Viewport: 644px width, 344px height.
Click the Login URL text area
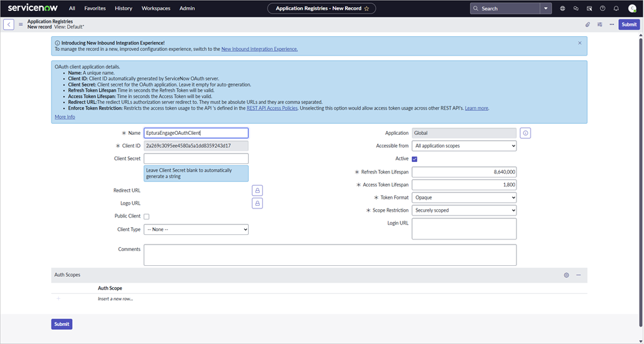[x=464, y=228]
